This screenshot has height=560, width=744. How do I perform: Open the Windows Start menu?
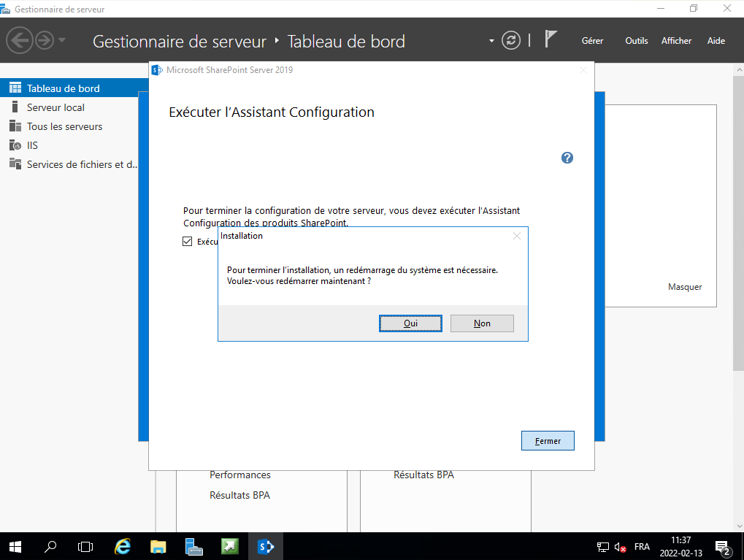(x=15, y=547)
